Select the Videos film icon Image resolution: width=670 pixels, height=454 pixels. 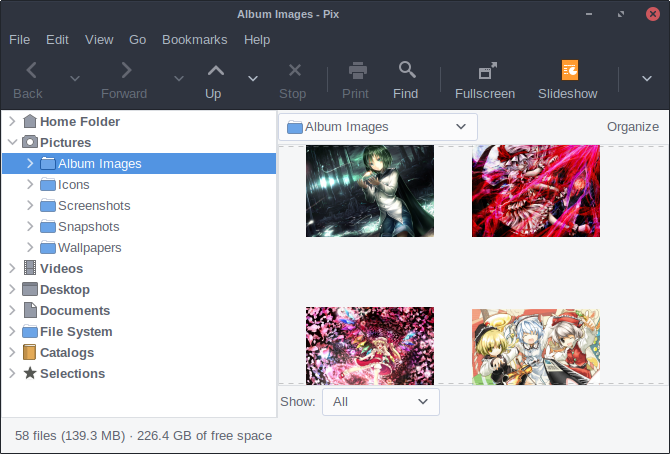pyautogui.click(x=29, y=268)
